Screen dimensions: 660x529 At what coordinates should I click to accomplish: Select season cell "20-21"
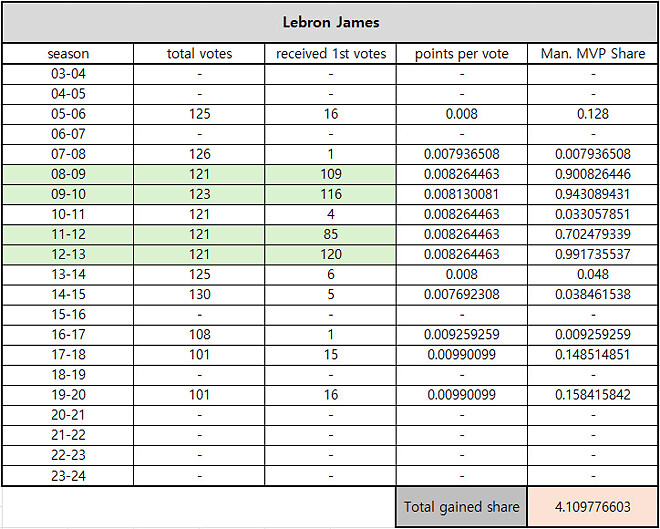68,415
